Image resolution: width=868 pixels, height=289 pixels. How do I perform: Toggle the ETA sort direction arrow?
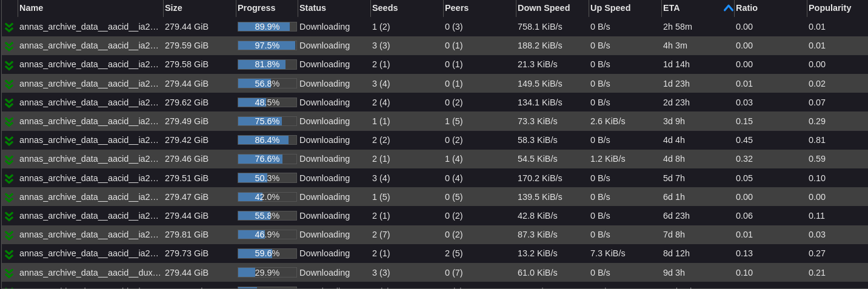click(x=728, y=8)
